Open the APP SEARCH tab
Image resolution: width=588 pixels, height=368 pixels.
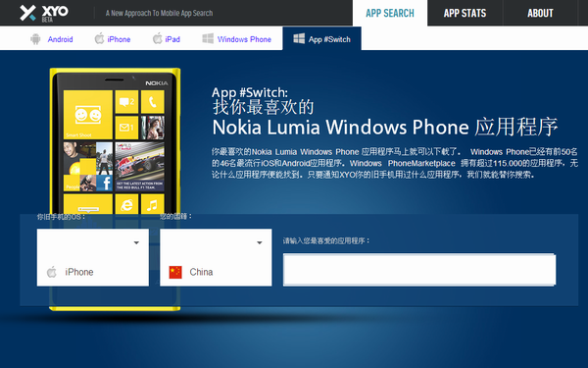coord(390,13)
